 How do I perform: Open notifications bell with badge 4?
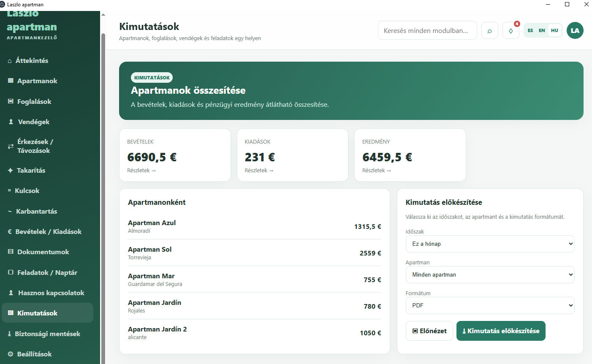coord(511,30)
